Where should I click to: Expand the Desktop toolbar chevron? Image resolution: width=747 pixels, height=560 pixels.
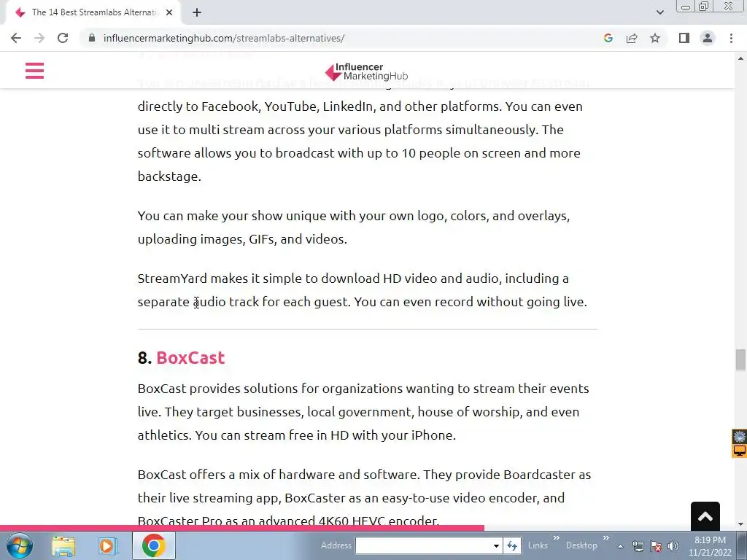click(x=605, y=538)
